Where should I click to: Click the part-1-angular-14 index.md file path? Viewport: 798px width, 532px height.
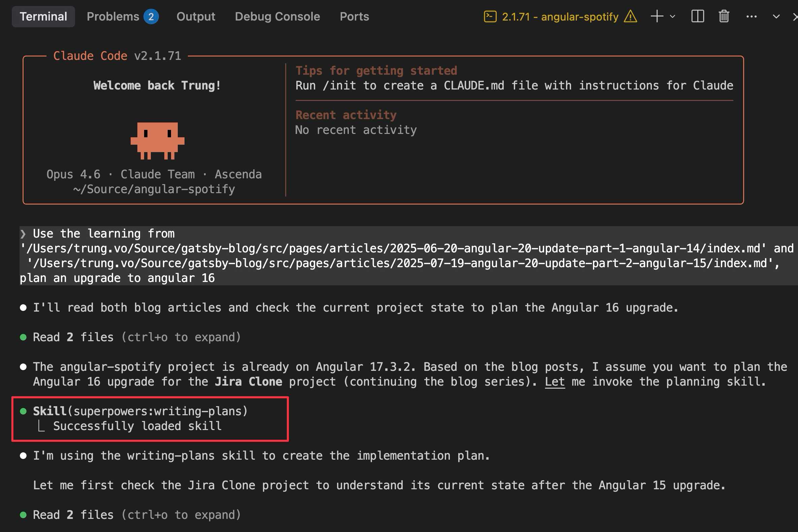[x=393, y=248]
